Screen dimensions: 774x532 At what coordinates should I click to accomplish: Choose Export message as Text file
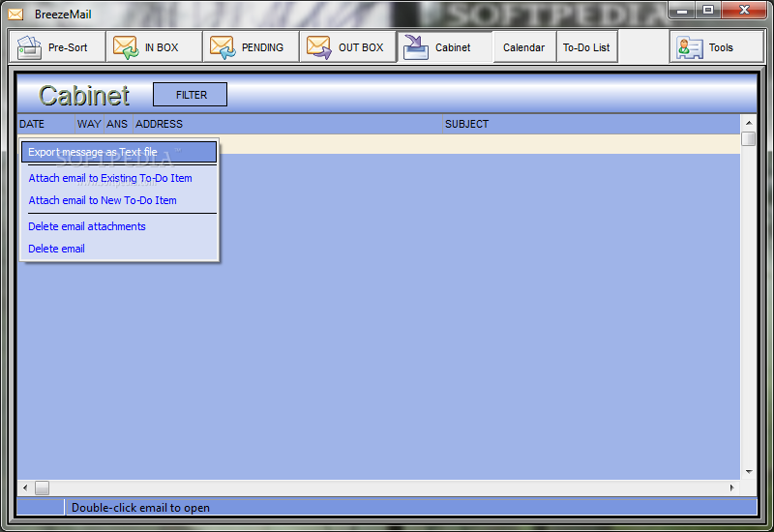[119, 152]
